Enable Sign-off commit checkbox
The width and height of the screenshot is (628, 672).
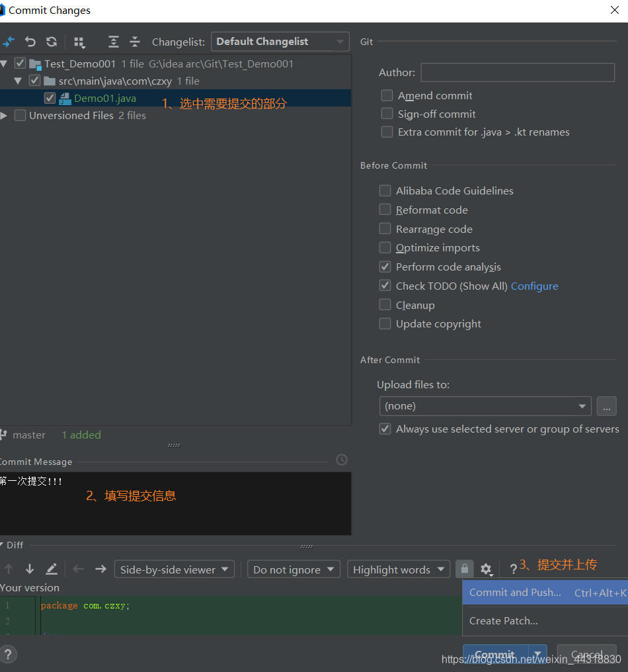(387, 114)
